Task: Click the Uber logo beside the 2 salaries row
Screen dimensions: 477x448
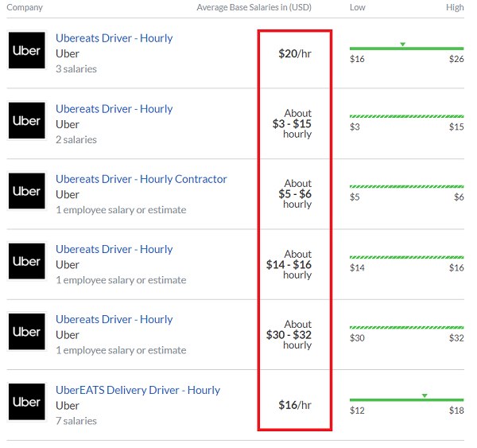Action: tap(27, 121)
